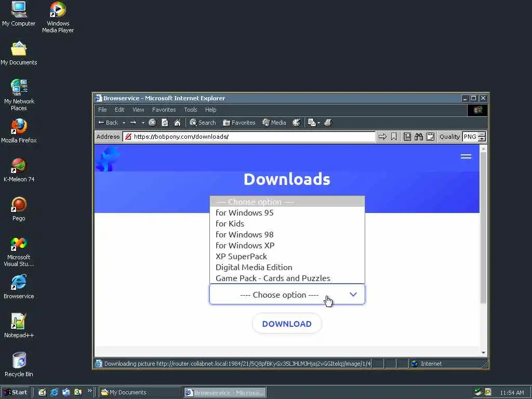The height and width of the screenshot is (399, 532).
Task: Open the Help menu
Action: click(x=210, y=110)
